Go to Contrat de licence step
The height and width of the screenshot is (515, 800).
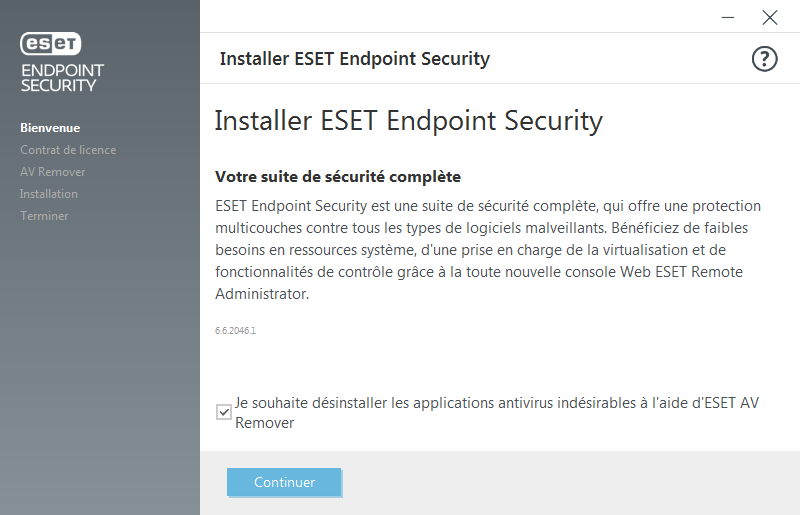click(68, 150)
